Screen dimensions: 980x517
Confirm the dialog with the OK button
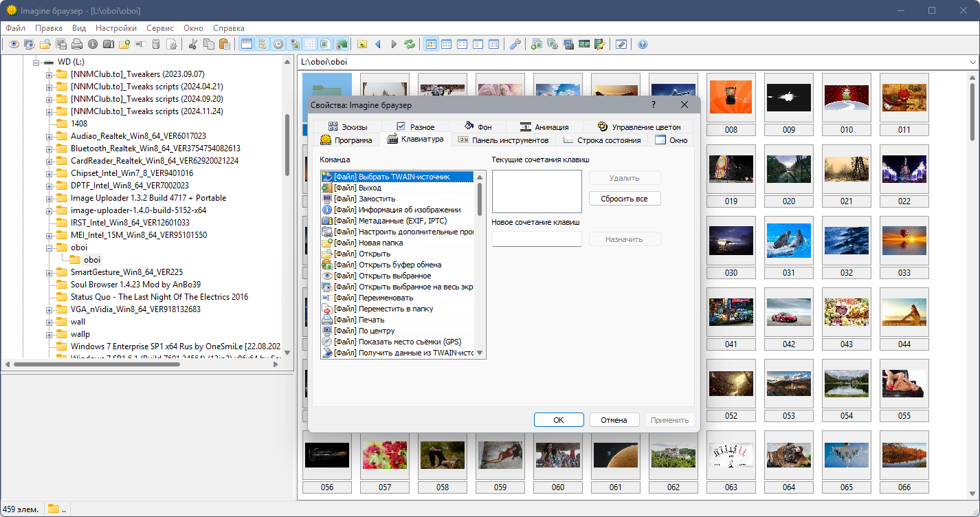point(559,420)
